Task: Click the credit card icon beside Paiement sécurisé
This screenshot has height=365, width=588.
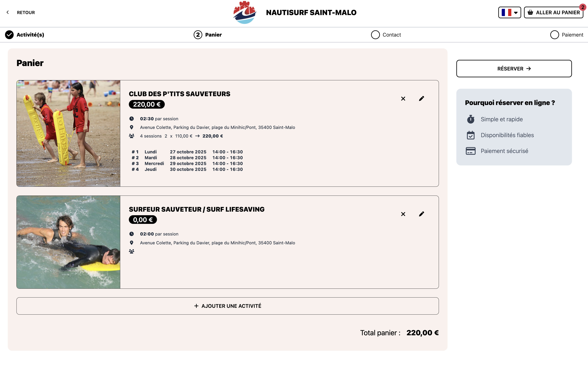Action: pyautogui.click(x=470, y=151)
